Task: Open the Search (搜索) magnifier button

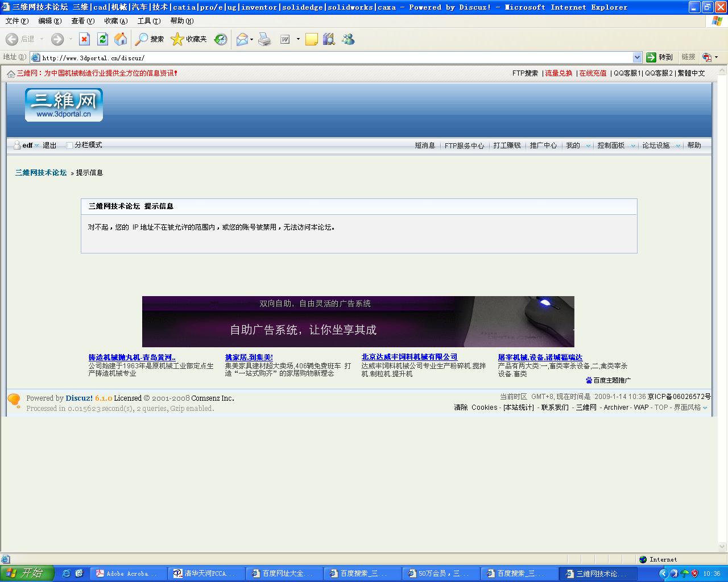Action: coord(149,39)
